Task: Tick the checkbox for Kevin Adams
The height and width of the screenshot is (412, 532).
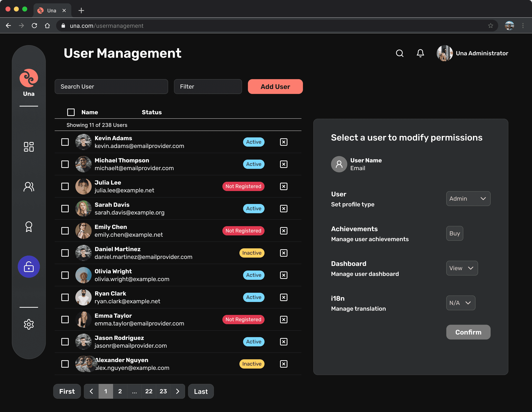Action: click(65, 142)
